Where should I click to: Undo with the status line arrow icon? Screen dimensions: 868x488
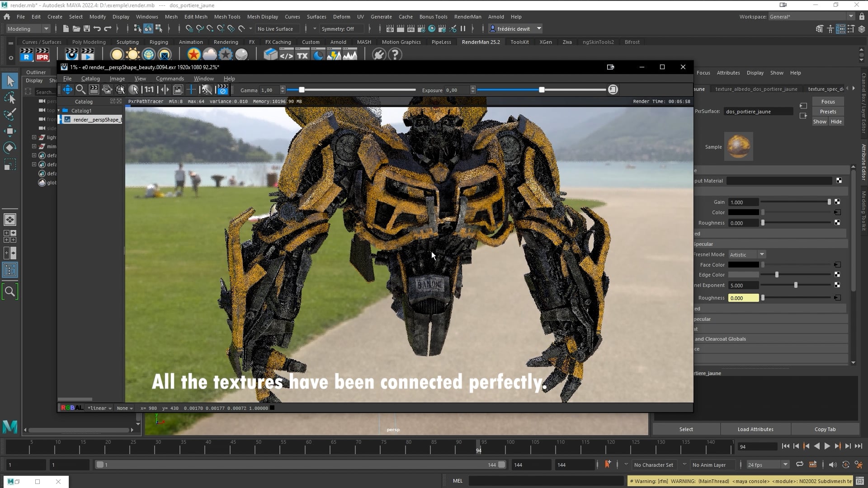tap(97, 28)
